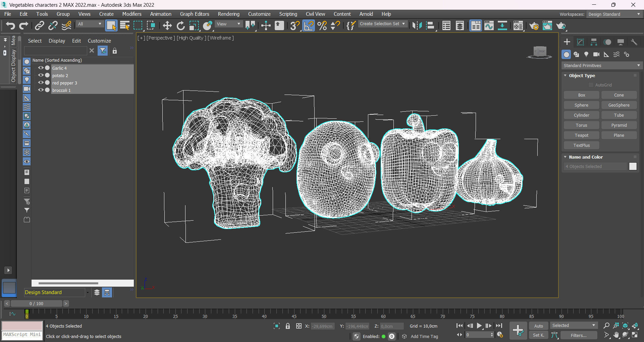Activate the Select and Link tool
The width and height of the screenshot is (644, 342).
40,26
